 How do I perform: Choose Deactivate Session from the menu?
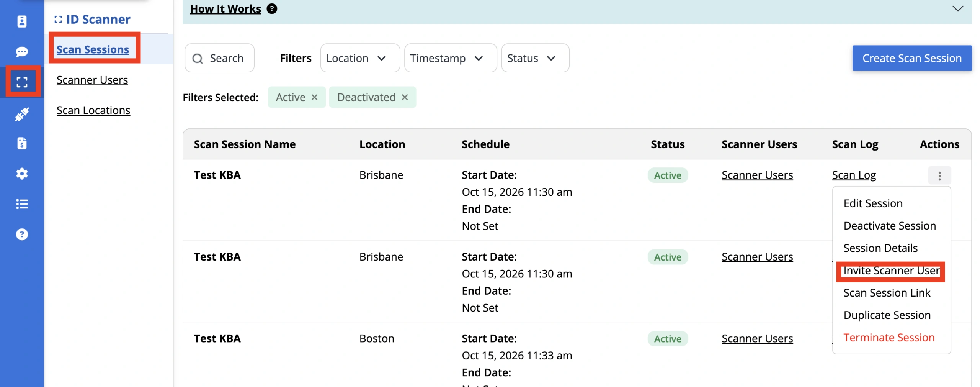[x=890, y=226]
